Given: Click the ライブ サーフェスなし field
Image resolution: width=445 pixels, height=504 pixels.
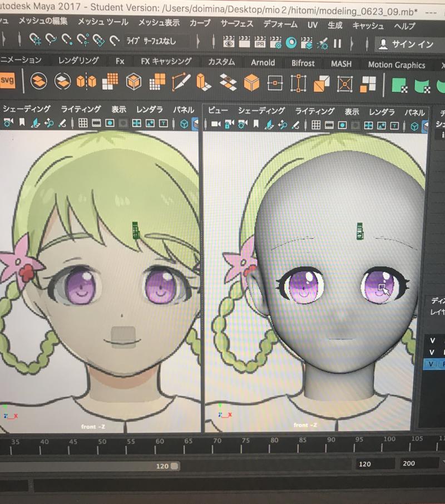Looking at the screenshot, I should (x=156, y=41).
